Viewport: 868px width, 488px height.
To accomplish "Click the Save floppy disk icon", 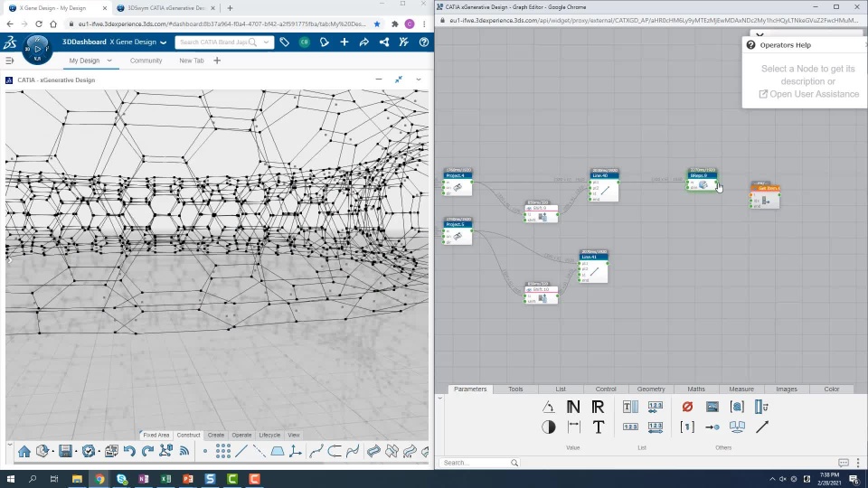I will 65,451.
